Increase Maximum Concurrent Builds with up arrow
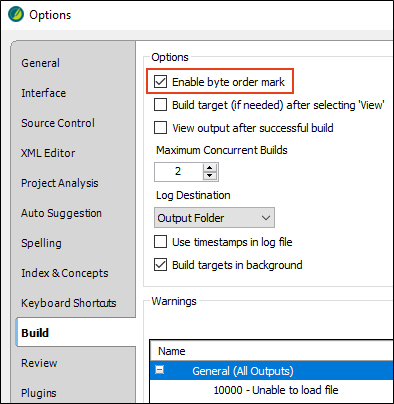Viewport: 394px width, 404px height. click(x=210, y=168)
